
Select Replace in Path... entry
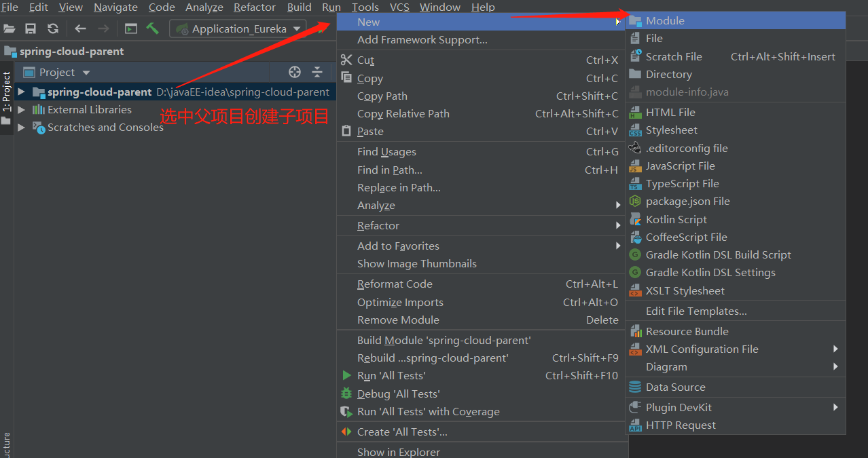click(x=481, y=188)
